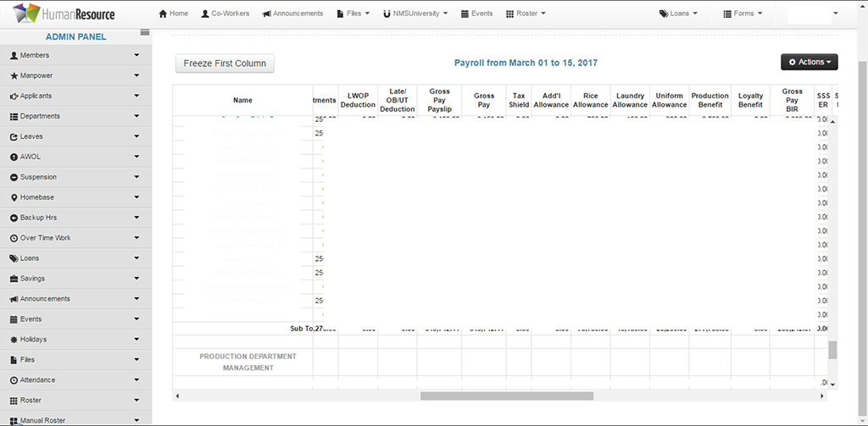Open the NMSUniversity menu

[415, 14]
